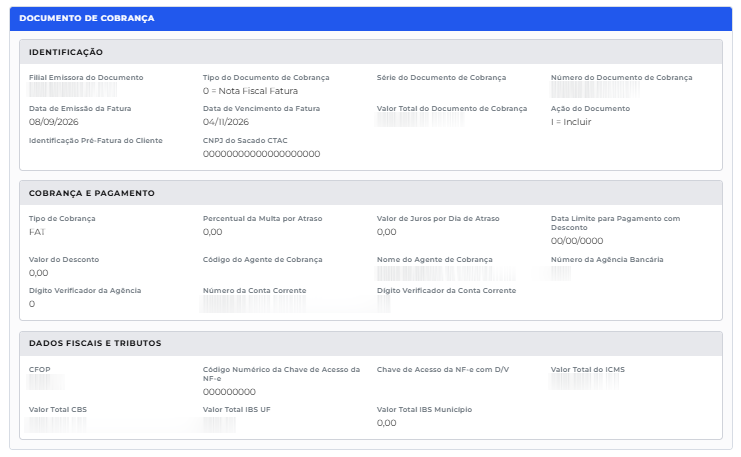Select the Percentual da Multa por Atraso label

[x=262, y=219]
